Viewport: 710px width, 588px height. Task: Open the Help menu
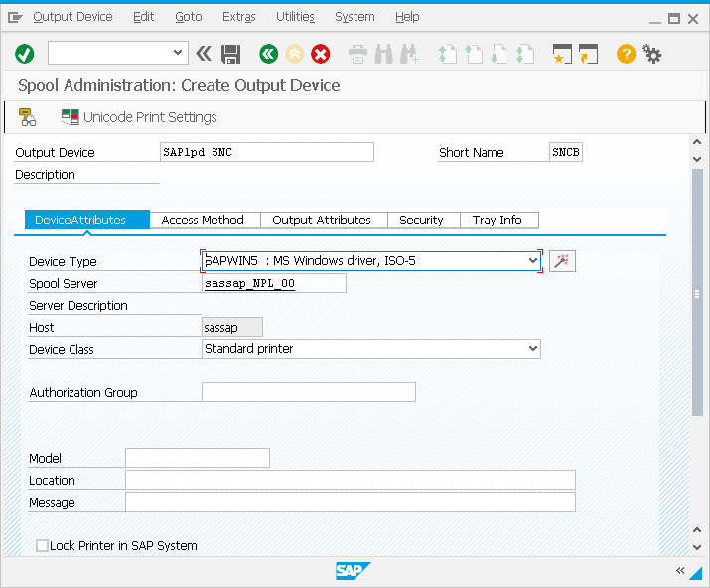(407, 17)
